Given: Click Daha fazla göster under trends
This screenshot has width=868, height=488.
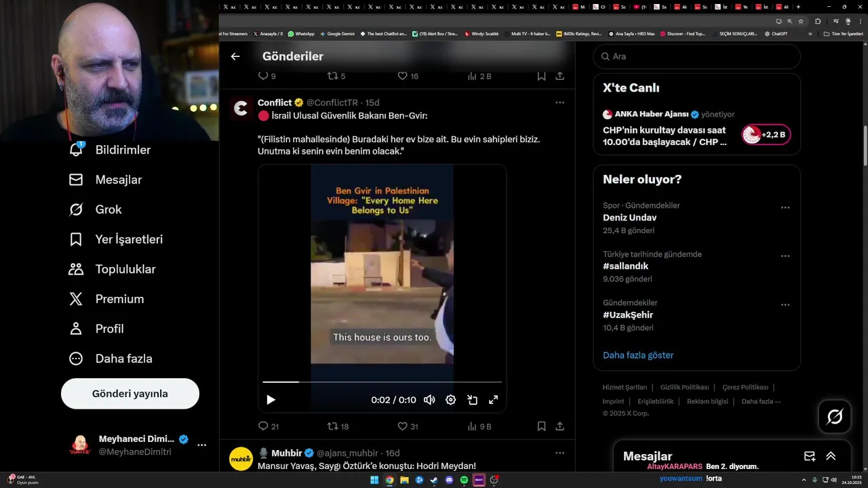Looking at the screenshot, I should click(638, 355).
